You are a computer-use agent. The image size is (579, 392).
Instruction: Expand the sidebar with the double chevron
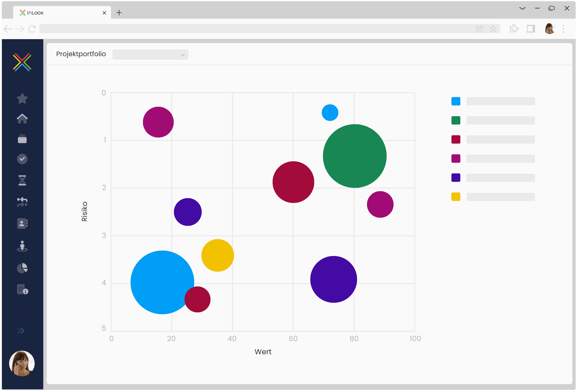(21, 331)
